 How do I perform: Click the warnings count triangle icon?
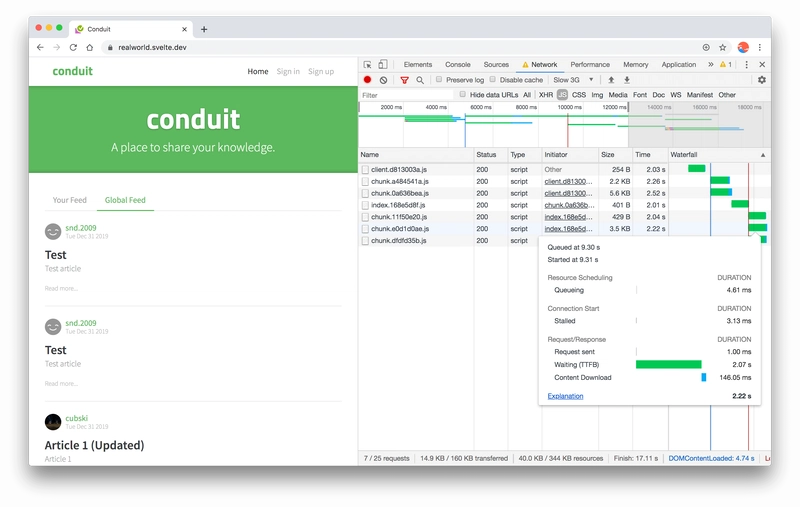(723, 64)
